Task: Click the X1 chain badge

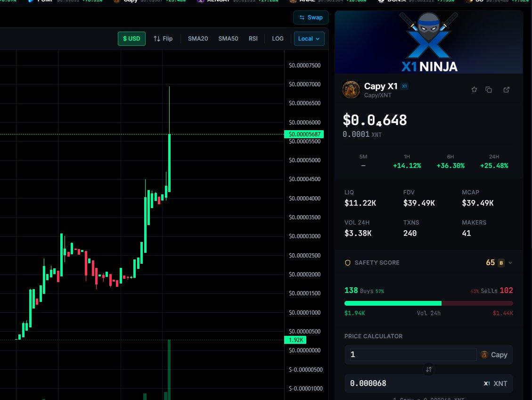Action: click(x=404, y=86)
